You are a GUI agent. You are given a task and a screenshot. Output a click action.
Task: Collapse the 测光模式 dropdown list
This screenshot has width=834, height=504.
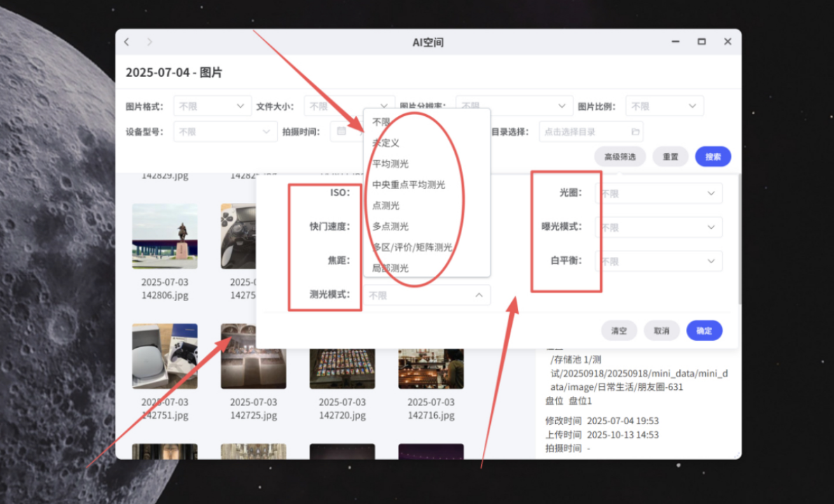[479, 295]
